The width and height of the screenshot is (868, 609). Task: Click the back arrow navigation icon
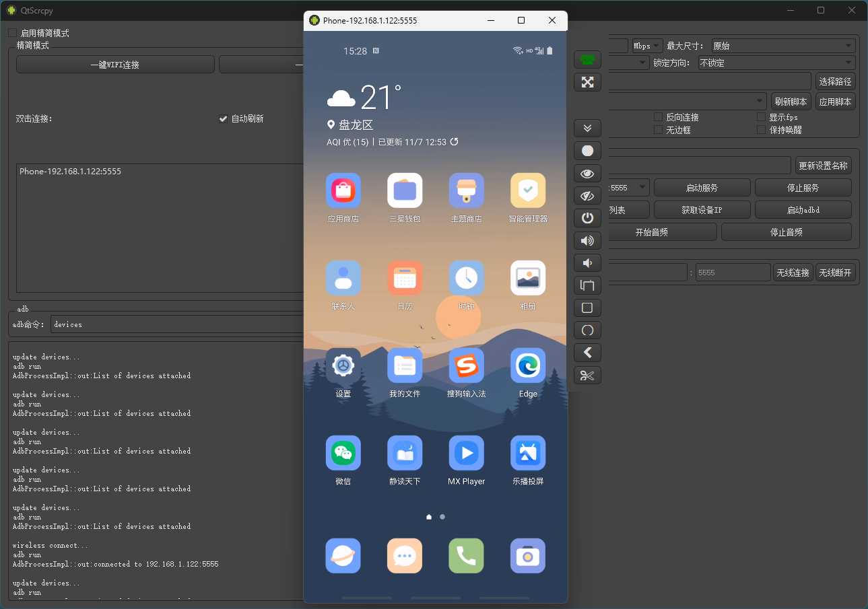(587, 353)
